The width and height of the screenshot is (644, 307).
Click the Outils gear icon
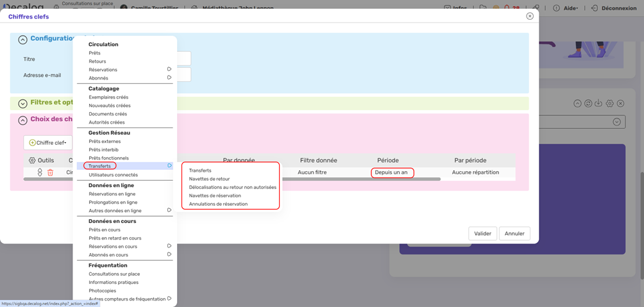[x=32, y=160]
